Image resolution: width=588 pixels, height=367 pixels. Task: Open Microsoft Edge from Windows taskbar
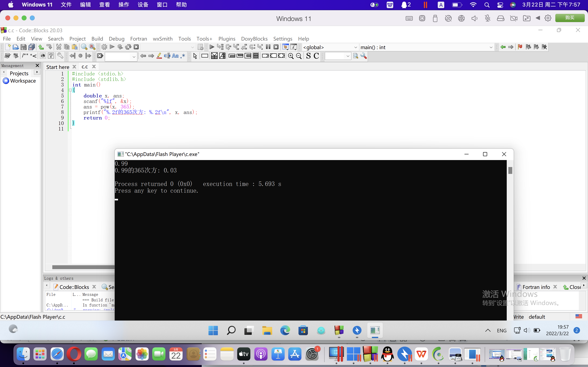pyautogui.click(x=285, y=331)
